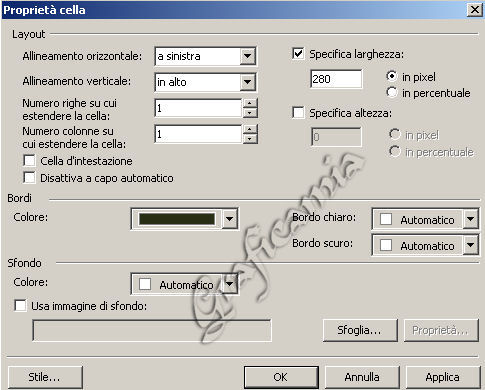485x390 pixels.
Task: Open Allineamento orizzontale dropdown
Action: click(x=247, y=56)
